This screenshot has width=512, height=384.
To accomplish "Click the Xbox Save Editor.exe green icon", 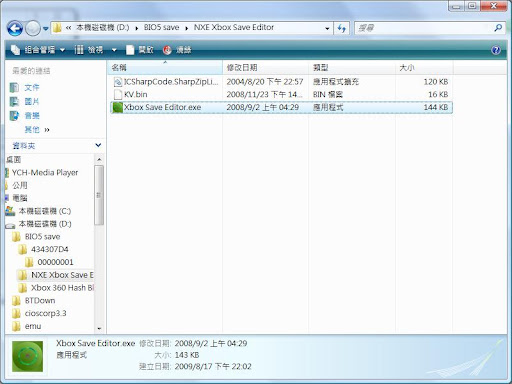I will [x=117, y=107].
